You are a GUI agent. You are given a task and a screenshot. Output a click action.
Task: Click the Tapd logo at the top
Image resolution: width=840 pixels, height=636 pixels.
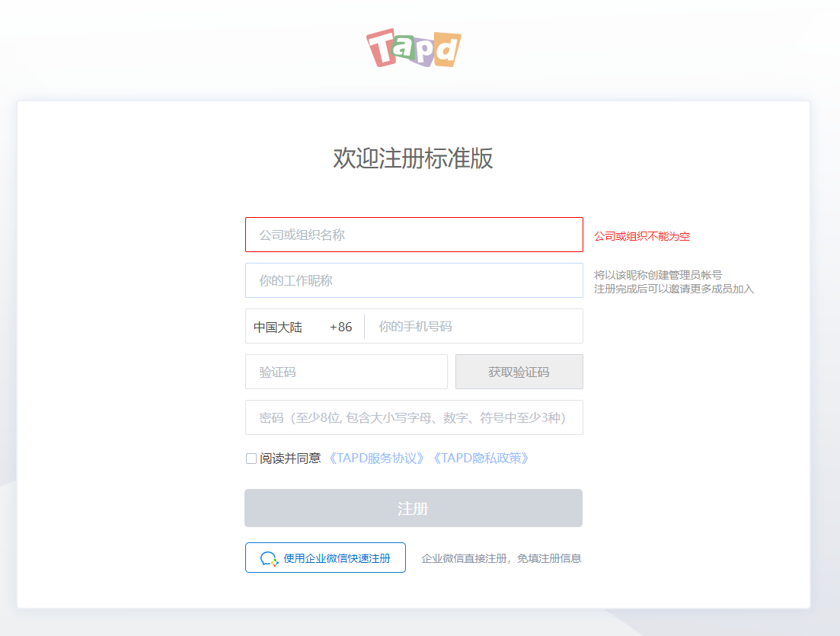414,48
